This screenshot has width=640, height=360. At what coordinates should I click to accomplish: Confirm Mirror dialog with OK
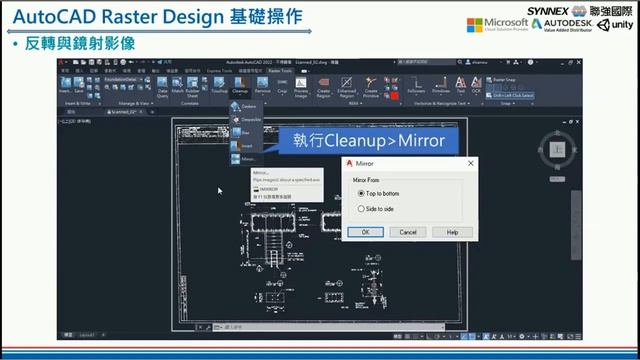366,232
